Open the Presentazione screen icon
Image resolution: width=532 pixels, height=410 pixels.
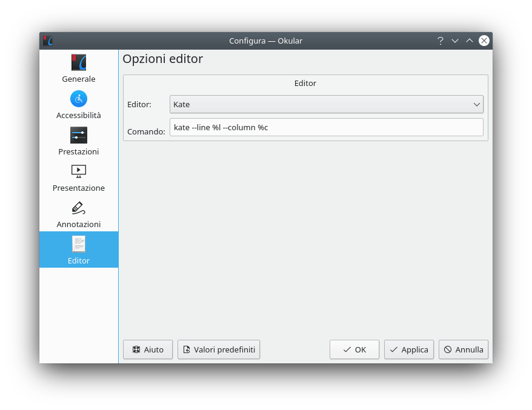pyautogui.click(x=79, y=171)
